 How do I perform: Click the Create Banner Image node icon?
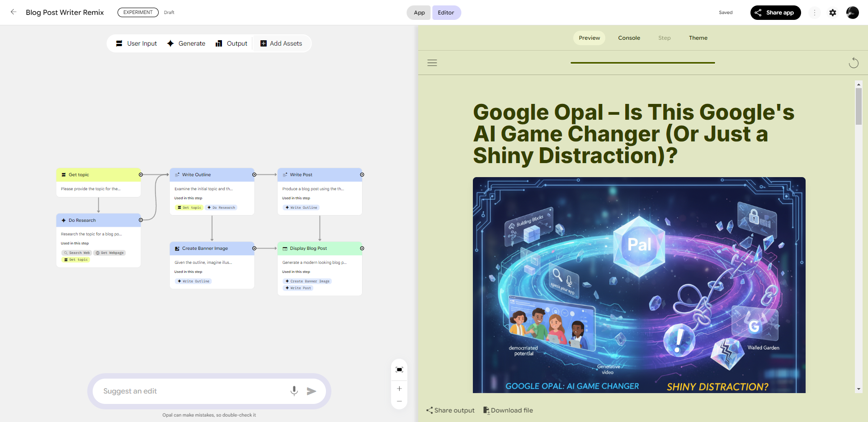coord(177,249)
